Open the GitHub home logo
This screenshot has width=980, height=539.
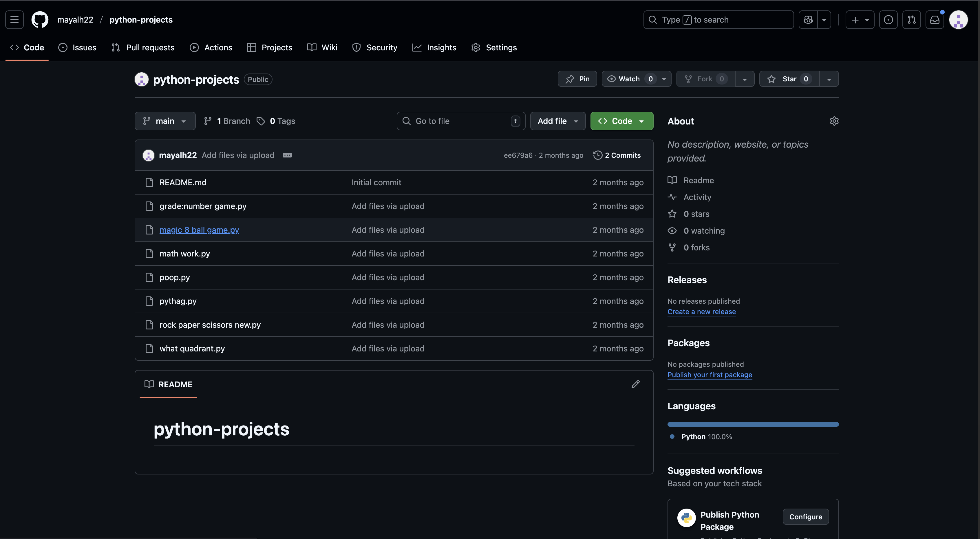coord(40,19)
